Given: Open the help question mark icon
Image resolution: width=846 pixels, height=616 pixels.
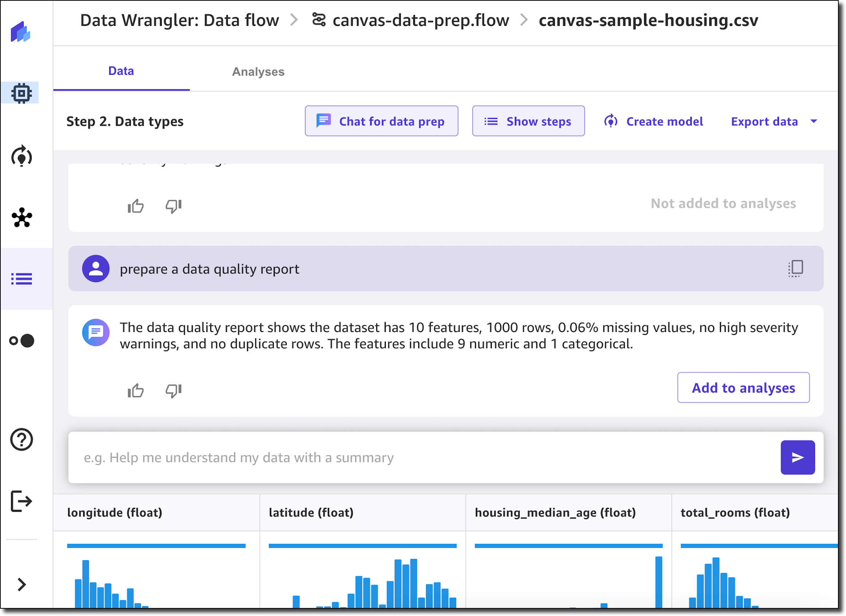Looking at the screenshot, I should point(21,440).
